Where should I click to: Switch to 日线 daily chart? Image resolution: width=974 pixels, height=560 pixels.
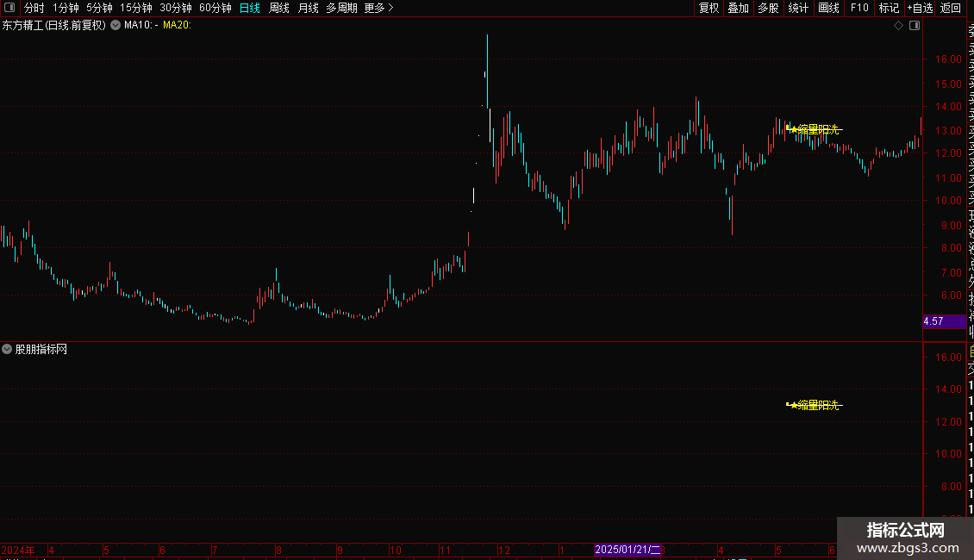click(x=250, y=8)
